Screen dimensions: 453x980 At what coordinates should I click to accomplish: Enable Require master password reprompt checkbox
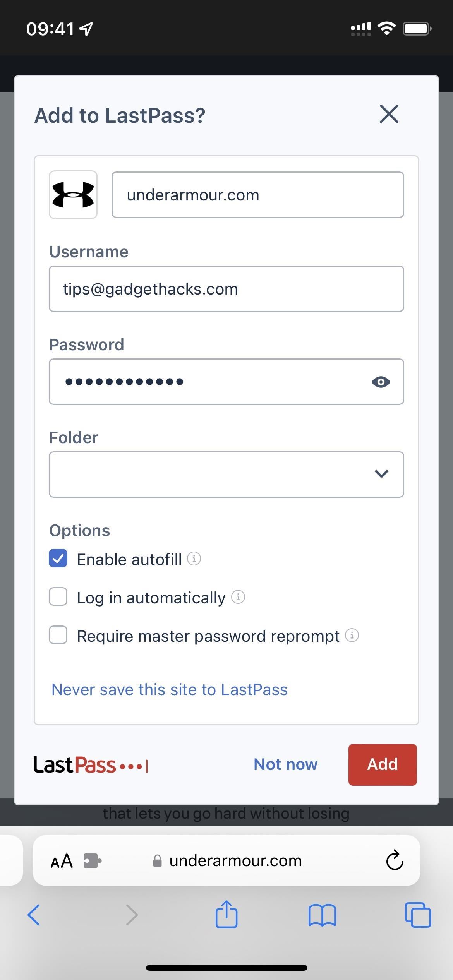pyautogui.click(x=58, y=635)
